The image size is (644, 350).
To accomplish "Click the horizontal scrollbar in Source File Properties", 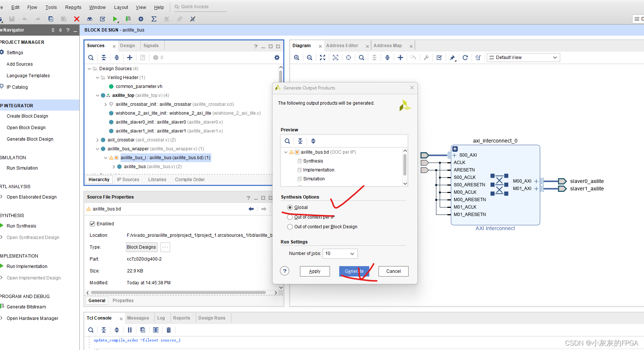I will tap(178, 293).
